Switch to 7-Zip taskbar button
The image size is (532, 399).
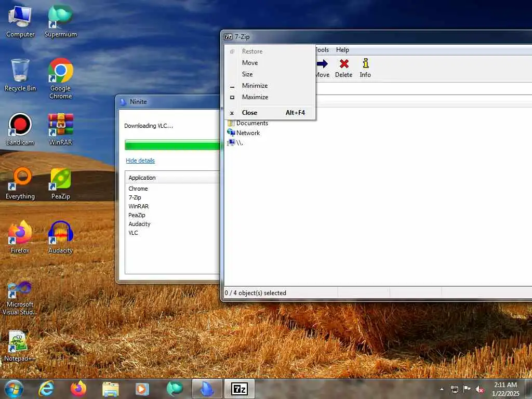240,389
